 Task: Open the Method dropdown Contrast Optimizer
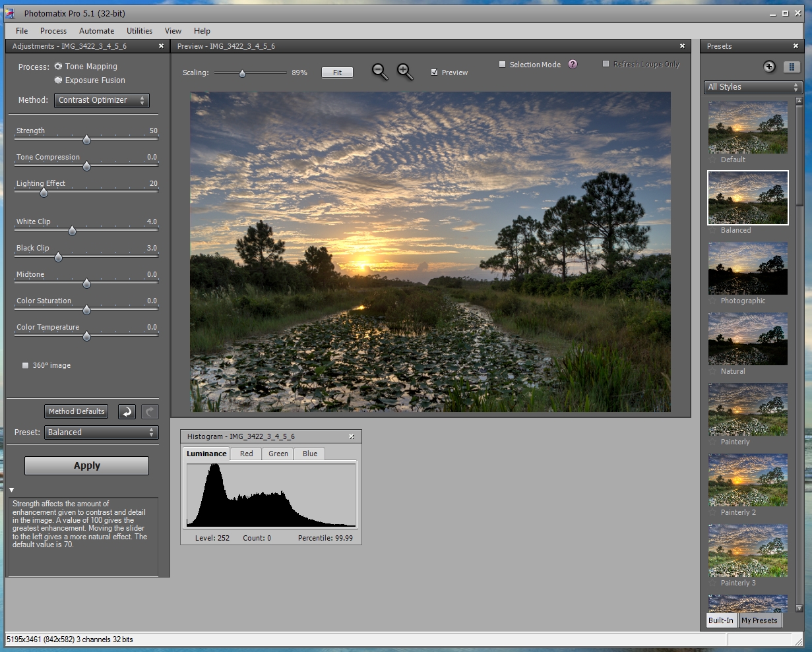[102, 100]
